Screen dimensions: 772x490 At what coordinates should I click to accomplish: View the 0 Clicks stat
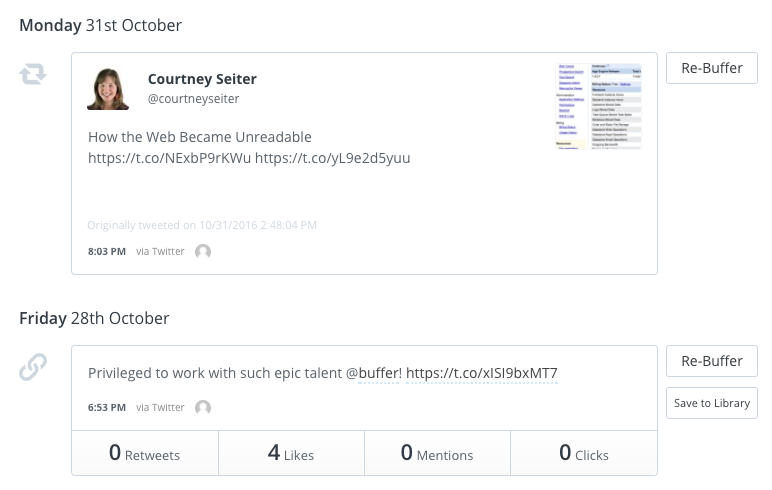coord(584,453)
